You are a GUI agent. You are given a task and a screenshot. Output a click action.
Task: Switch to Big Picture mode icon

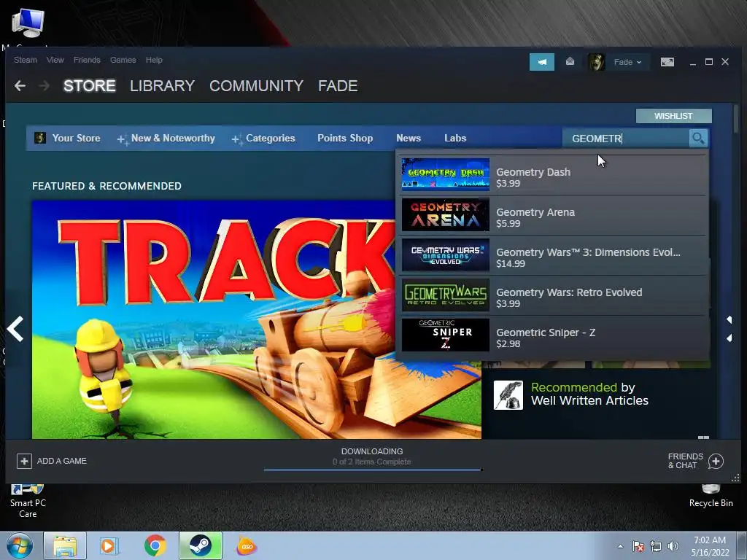[667, 62]
